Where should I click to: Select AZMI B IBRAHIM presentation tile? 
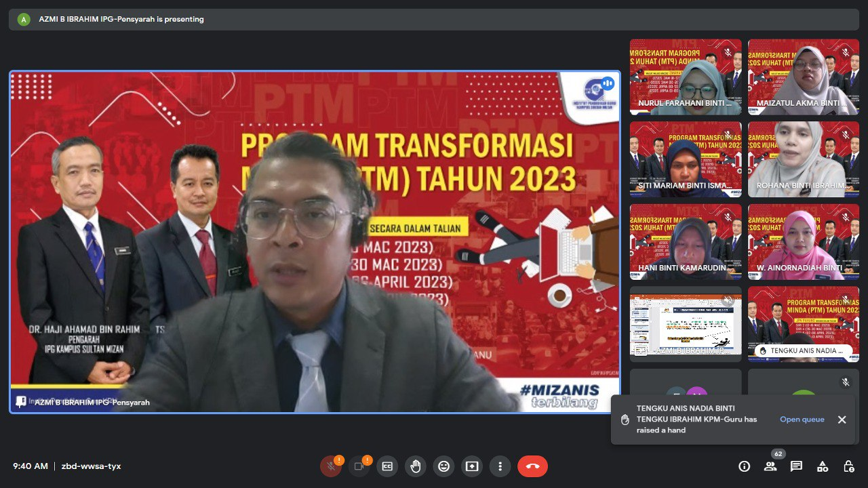coord(686,323)
